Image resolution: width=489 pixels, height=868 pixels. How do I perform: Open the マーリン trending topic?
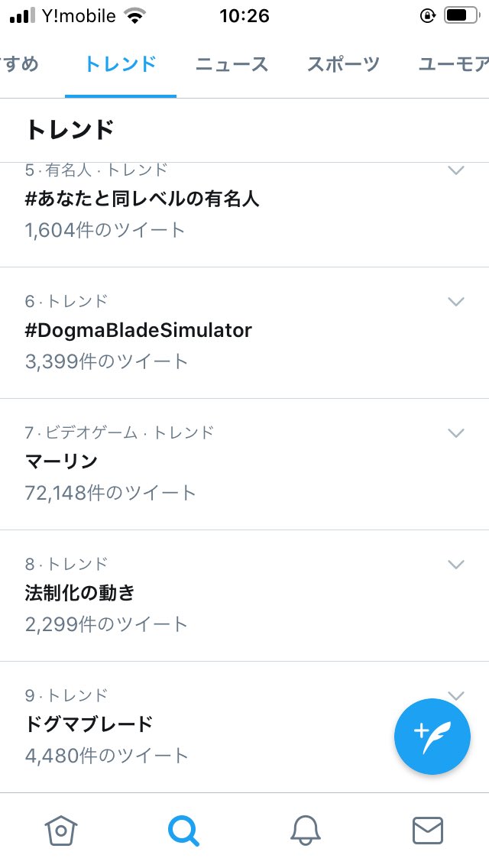tap(61, 462)
